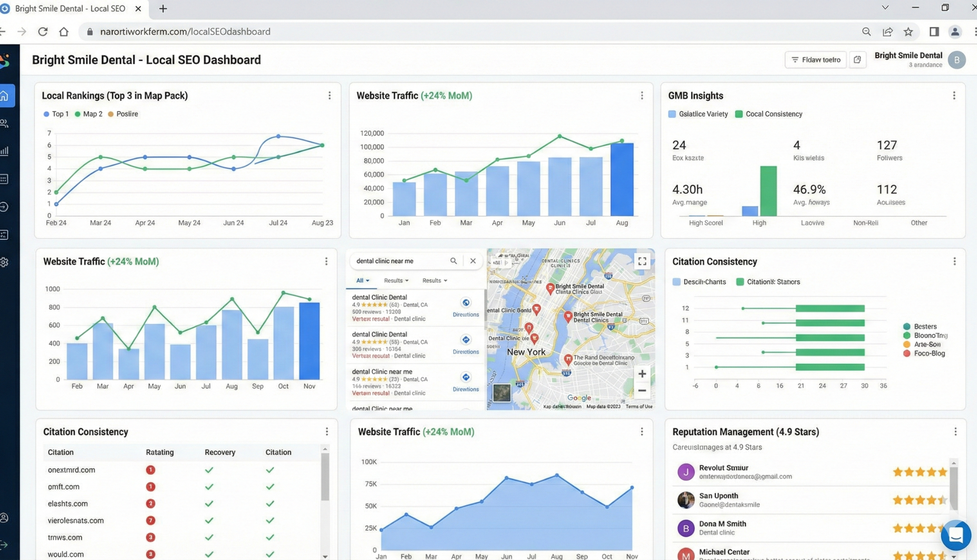Open Local Rankings card options menu

point(330,96)
